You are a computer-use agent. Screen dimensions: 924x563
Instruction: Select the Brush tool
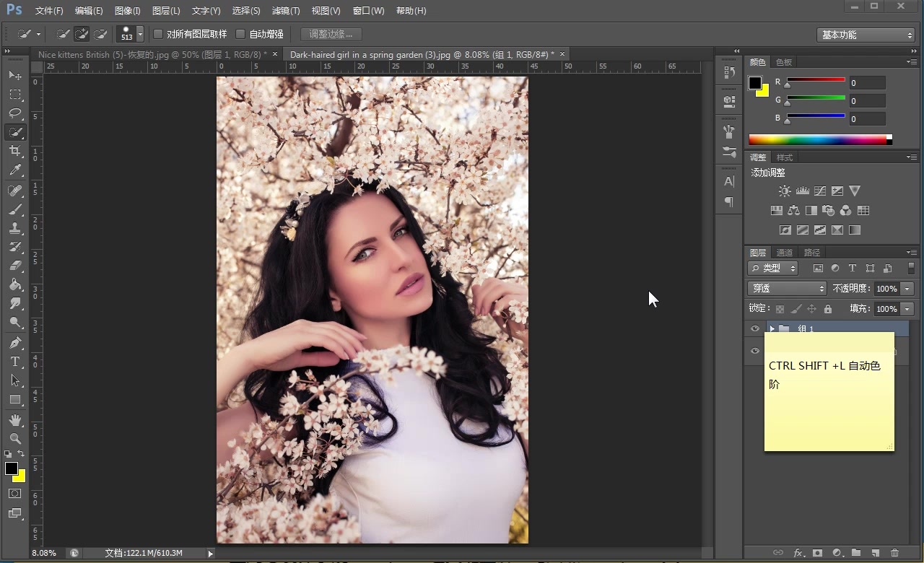pyautogui.click(x=15, y=209)
